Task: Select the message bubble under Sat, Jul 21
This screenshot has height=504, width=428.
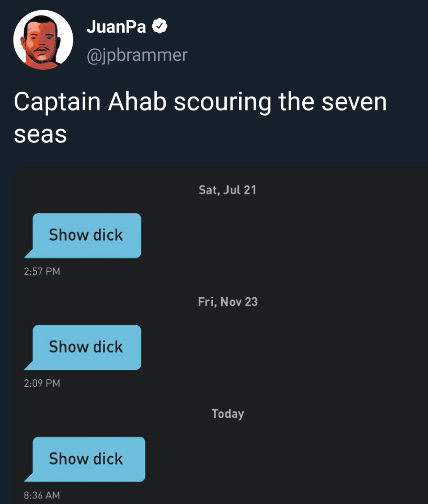Action: click(86, 235)
